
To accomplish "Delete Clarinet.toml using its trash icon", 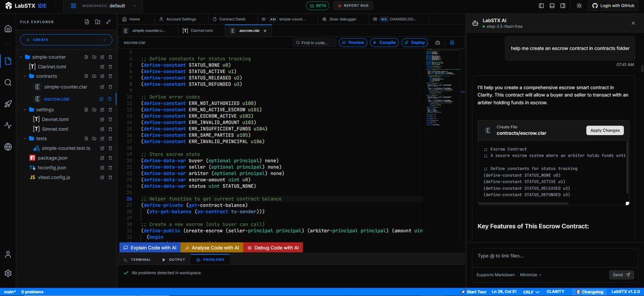I will (x=110, y=66).
